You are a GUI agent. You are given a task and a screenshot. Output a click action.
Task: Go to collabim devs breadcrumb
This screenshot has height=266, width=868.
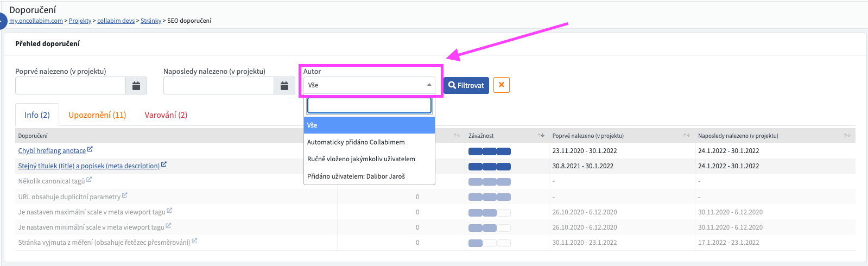[x=116, y=21]
